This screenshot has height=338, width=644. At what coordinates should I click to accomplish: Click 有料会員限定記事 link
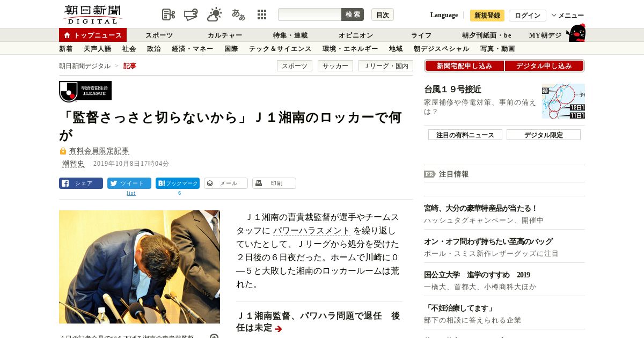tap(99, 151)
